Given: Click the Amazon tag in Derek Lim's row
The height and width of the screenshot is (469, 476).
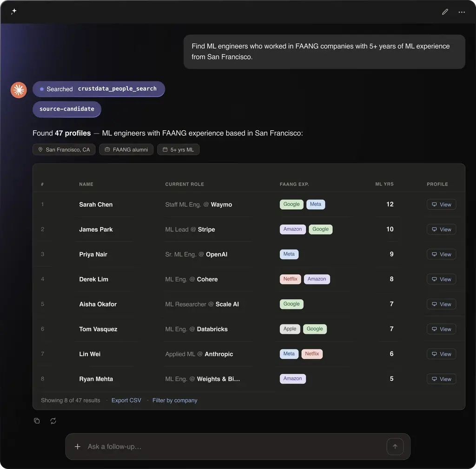Looking at the screenshot, I should [317, 279].
